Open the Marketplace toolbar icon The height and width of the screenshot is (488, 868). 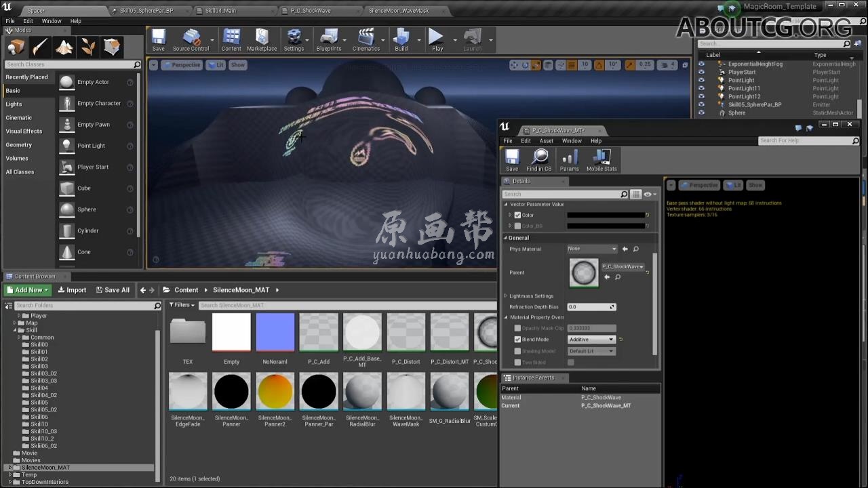262,37
